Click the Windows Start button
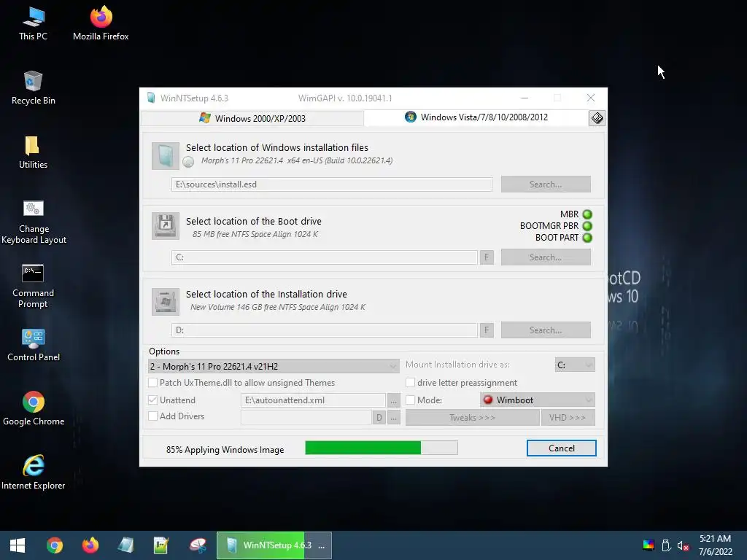Image resolution: width=747 pixels, height=560 pixels. click(x=18, y=545)
